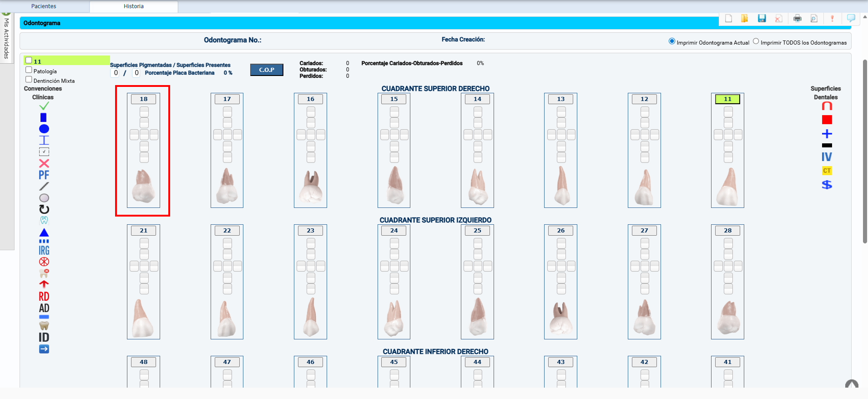
Task: Select the PF clinical convention icon
Action: 44,175
